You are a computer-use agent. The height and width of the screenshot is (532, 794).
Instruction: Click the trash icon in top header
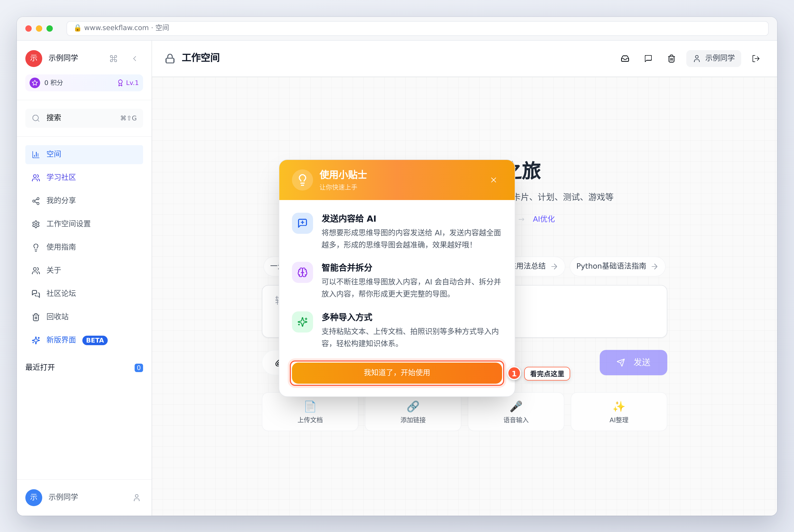672,58
